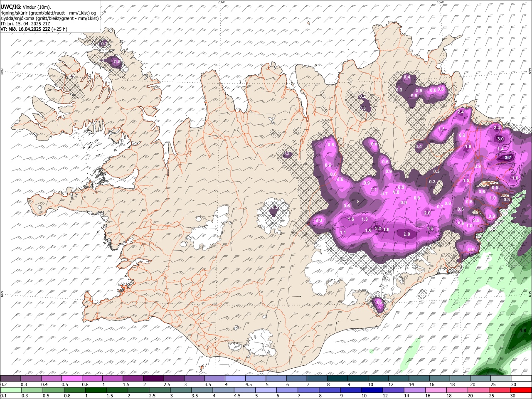The height and width of the screenshot is (399, 532).
Task: Pick the bright red 30 swatch in lower legend
Action: [521, 390]
